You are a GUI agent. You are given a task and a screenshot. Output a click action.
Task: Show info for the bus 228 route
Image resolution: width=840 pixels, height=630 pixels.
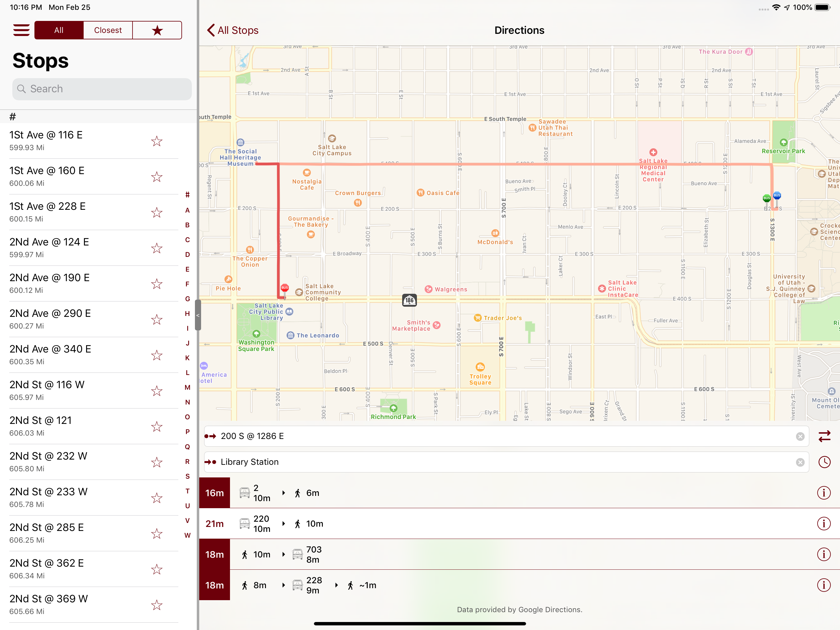(824, 585)
